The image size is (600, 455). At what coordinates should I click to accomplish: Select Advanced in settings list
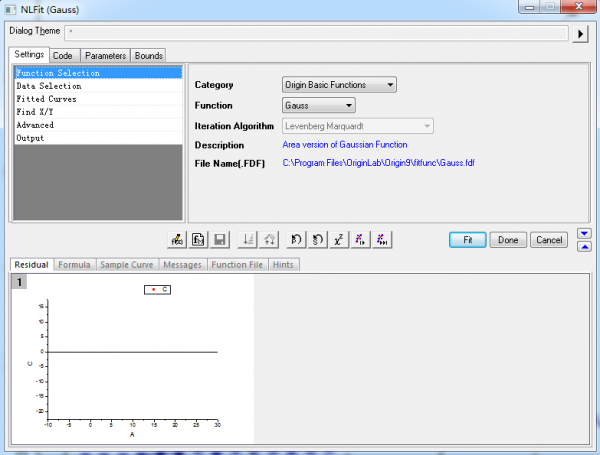98,125
